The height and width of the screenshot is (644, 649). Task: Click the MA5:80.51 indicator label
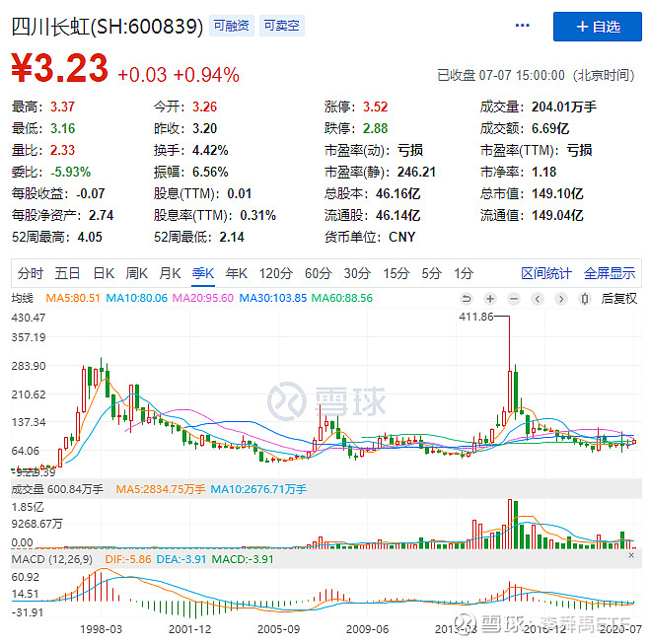(73, 298)
